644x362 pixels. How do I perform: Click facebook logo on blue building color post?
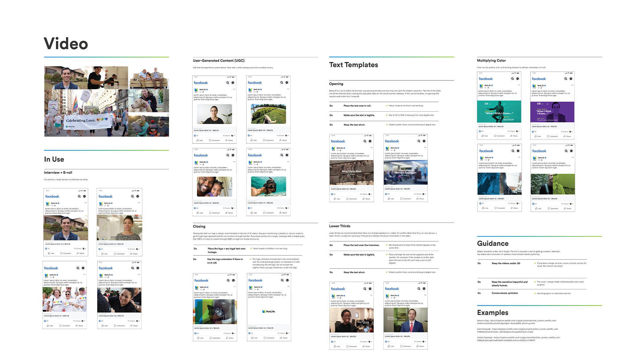pos(486,151)
